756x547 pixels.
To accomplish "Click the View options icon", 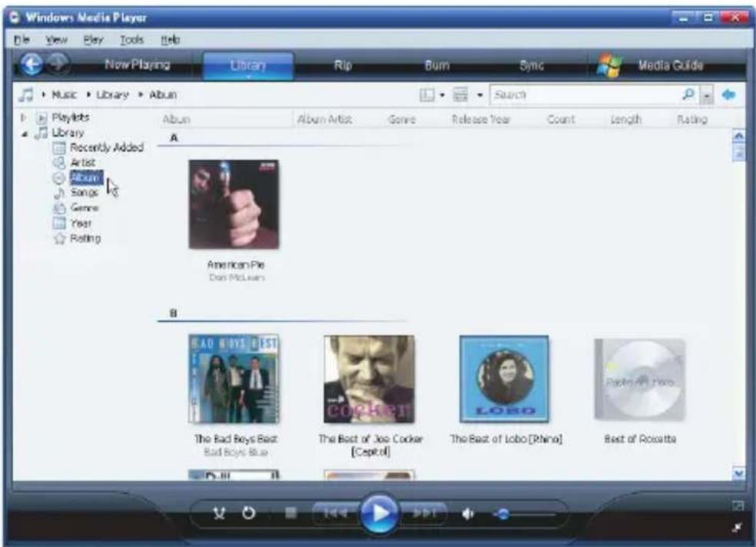I will click(x=460, y=95).
